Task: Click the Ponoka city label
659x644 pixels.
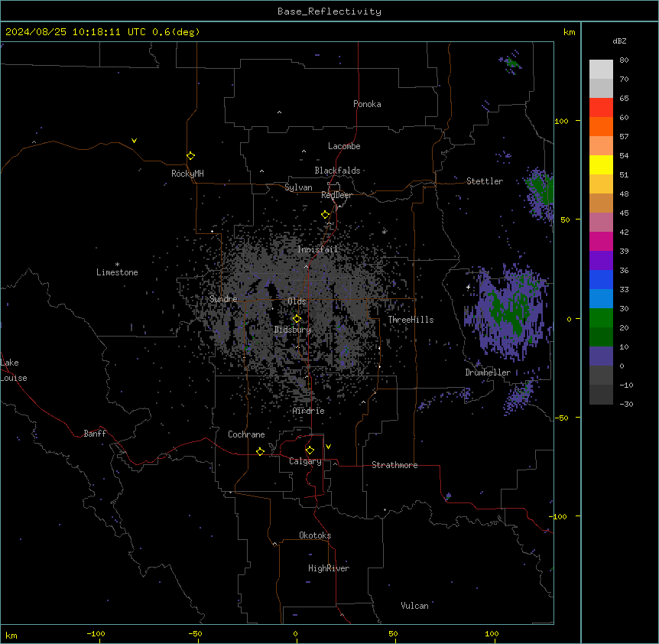Action: click(x=367, y=104)
